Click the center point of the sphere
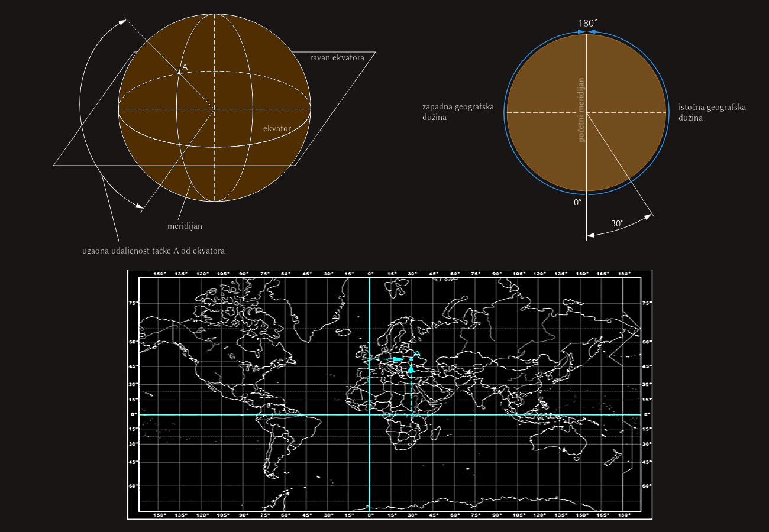 [214, 109]
